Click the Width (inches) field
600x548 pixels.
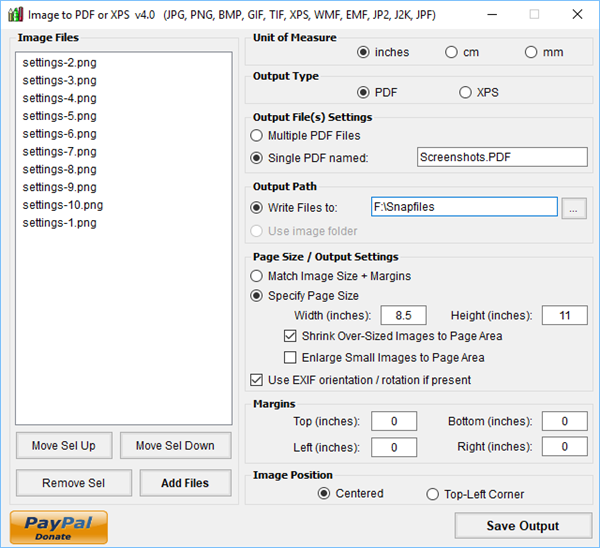pos(403,315)
